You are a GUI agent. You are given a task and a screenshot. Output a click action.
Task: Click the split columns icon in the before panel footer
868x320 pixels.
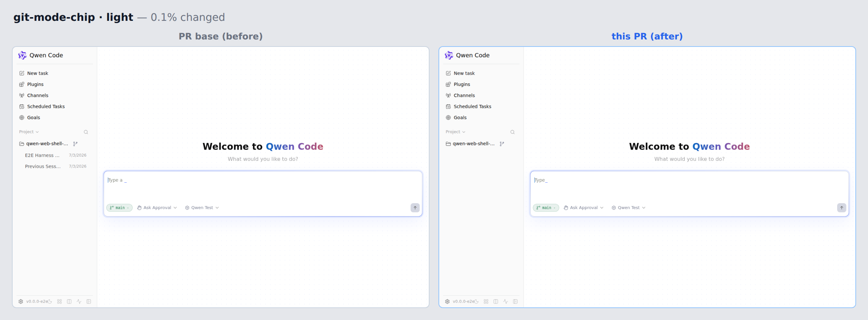69,301
